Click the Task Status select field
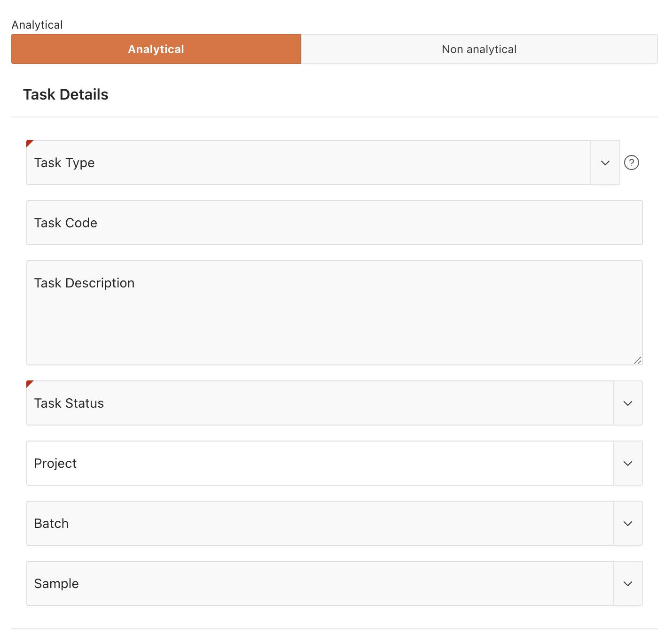Screen dimensions: 672x635 point(320,403)
